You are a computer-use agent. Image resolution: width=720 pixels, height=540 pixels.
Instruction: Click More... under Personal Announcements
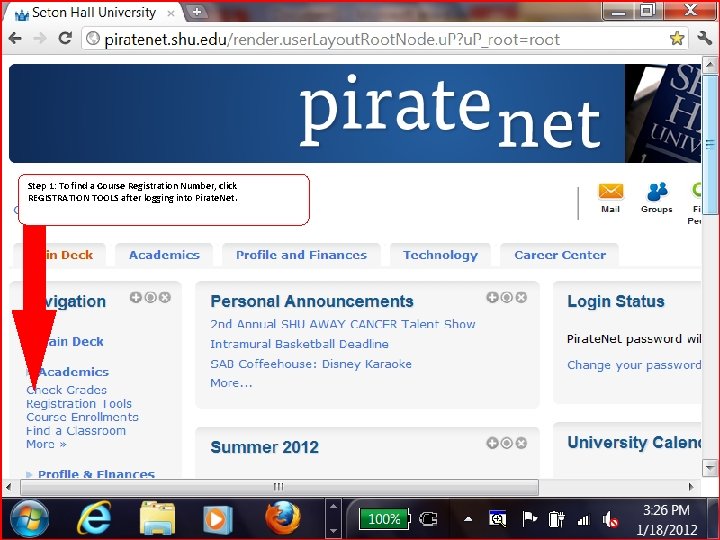(231, 383)
